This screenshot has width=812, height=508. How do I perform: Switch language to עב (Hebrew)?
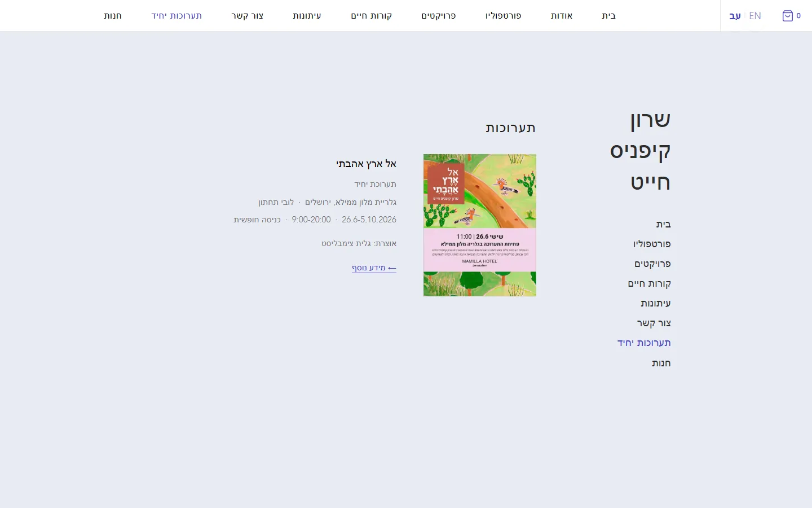(735, 16)
